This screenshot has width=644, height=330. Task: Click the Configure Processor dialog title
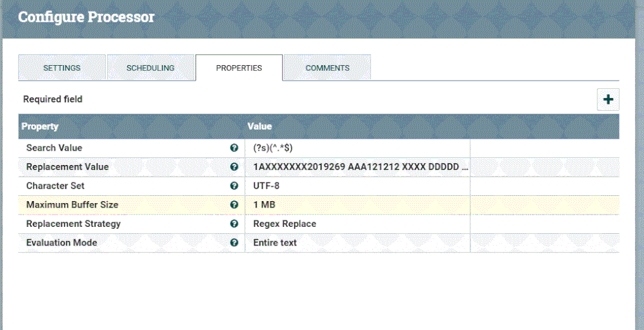(x=86, y=17)
